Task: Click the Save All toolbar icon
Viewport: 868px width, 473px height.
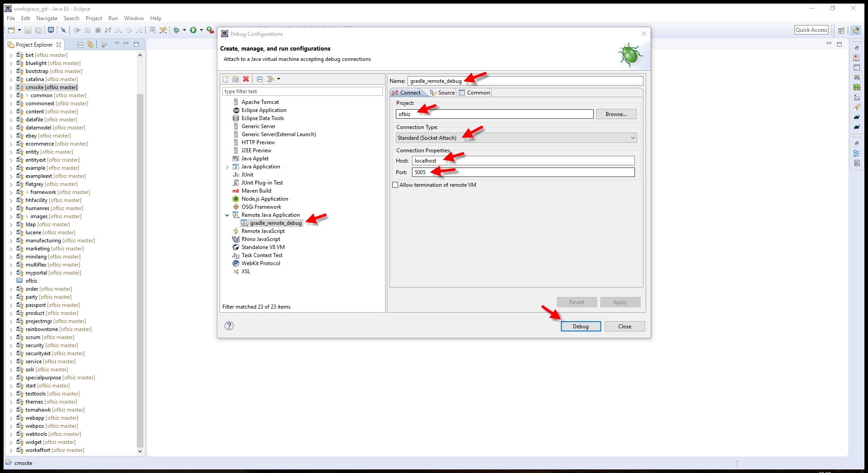Action: pyautogui.click(x=39, y=30)
